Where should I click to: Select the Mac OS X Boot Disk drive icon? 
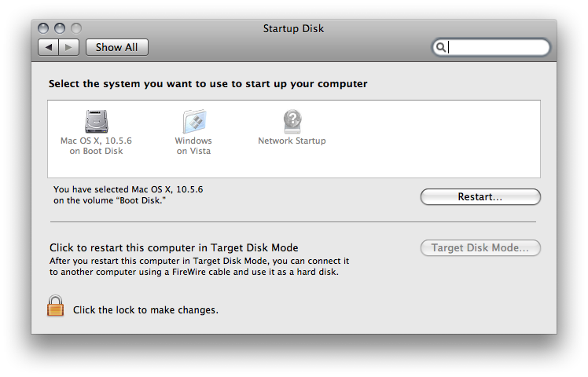pyautogui.click(x=97, y=122)
